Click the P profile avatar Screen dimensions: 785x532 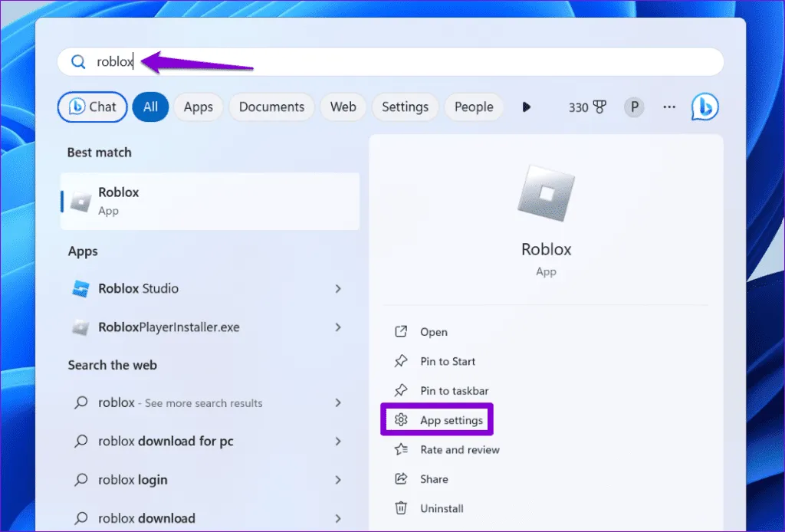coord(633,107)
